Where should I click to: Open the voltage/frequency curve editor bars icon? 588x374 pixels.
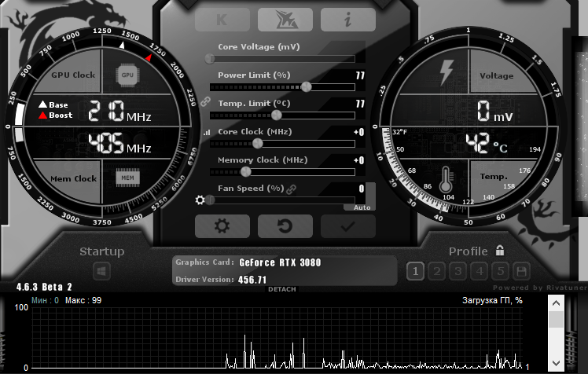[207, 132]
